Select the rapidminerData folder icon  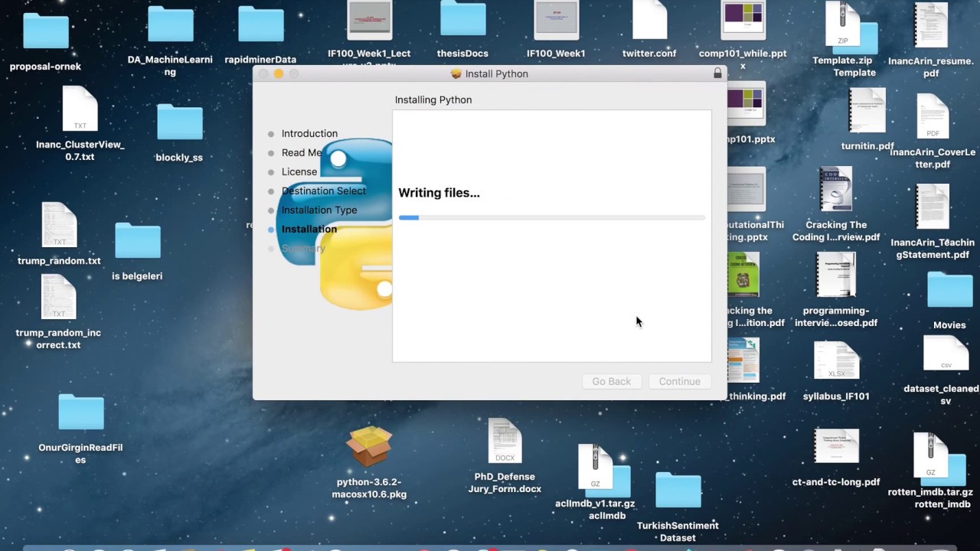[261, 24]
